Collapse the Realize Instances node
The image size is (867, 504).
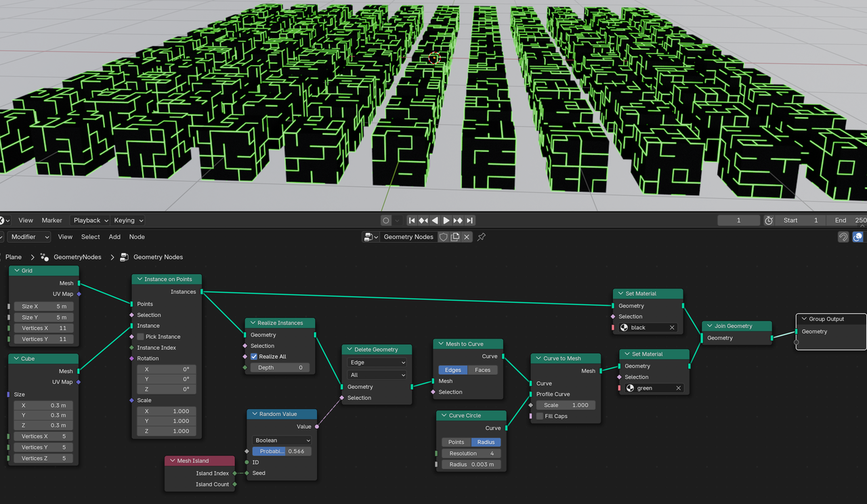(253, 323)
